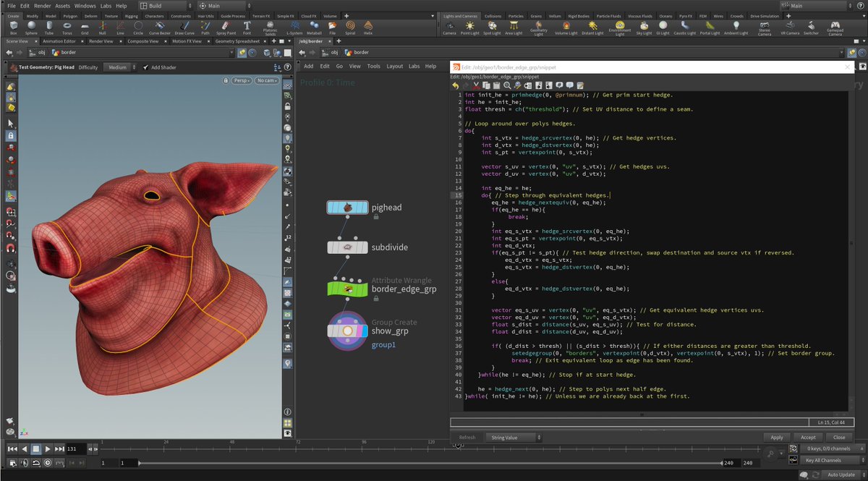Click undo icon in snippet editor
This screenshot has height=481, width=868.
456,85
